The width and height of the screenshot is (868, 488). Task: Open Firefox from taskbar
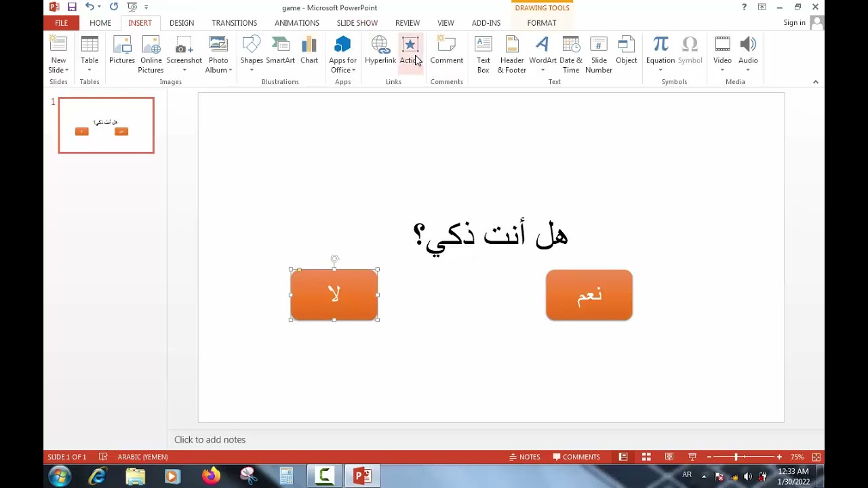coord(211,476)
